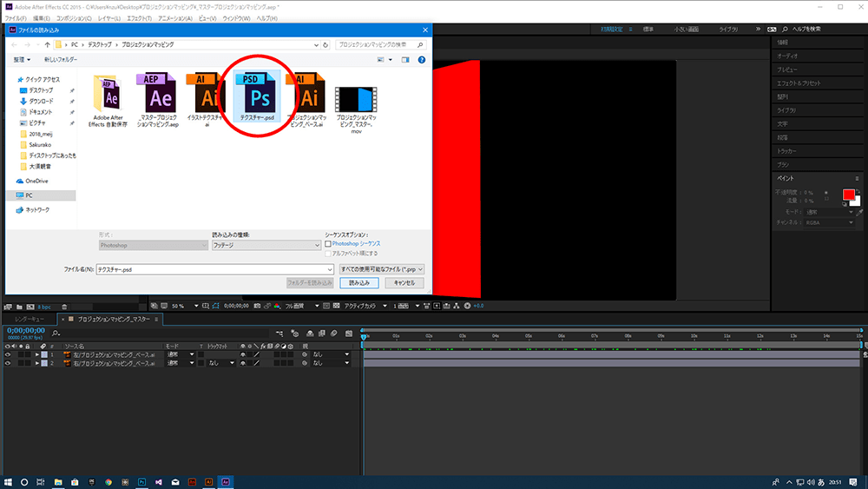Click the up-directory arrow in file dialog
868x489 pixels.
[47, 43]
